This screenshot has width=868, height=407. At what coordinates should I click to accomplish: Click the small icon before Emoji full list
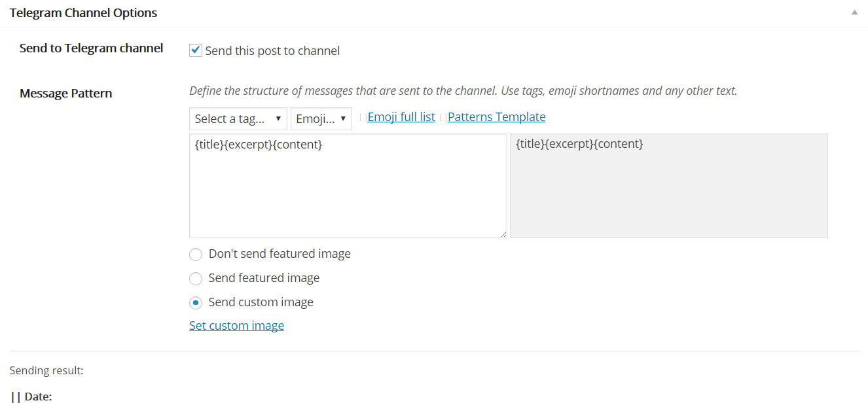click(x=363, y=118)
